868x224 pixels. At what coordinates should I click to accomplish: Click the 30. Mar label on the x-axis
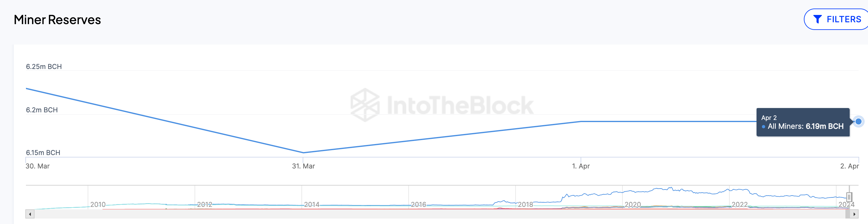(37, 166)
